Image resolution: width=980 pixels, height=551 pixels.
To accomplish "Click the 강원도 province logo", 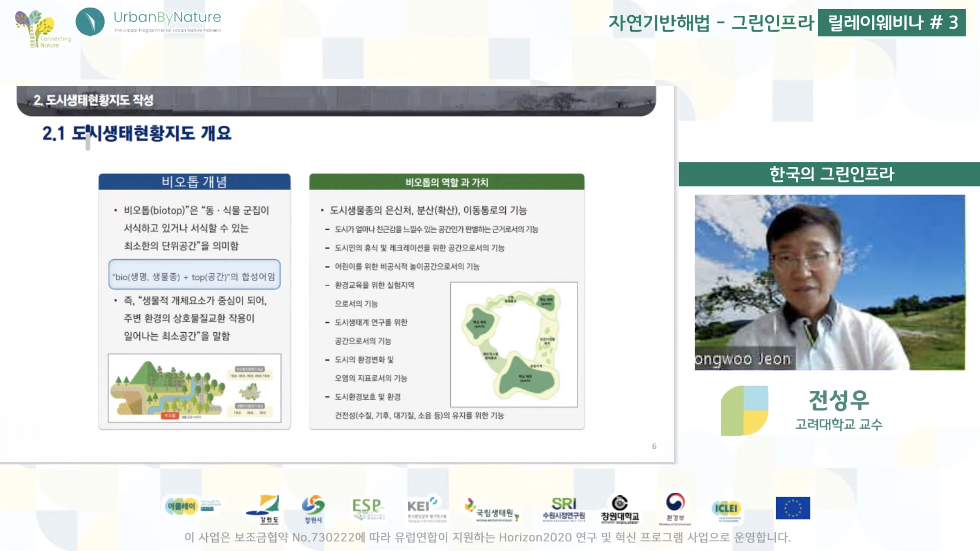I will coord(264,509).
